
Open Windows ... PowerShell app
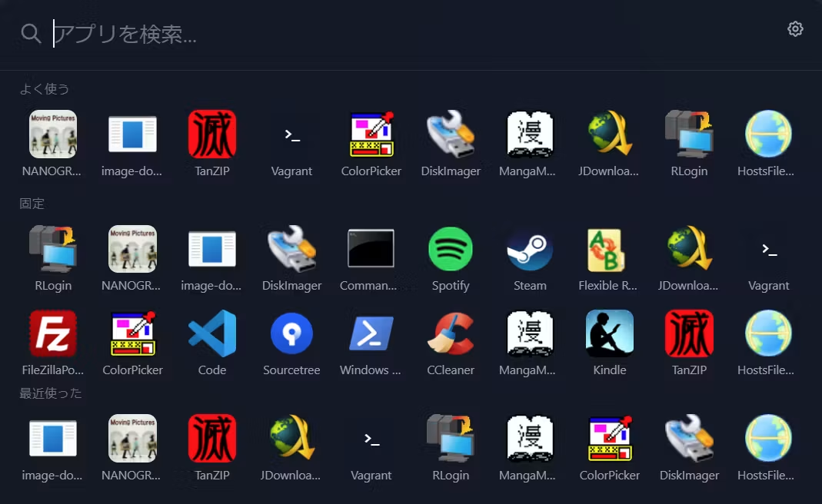point(371,343)
